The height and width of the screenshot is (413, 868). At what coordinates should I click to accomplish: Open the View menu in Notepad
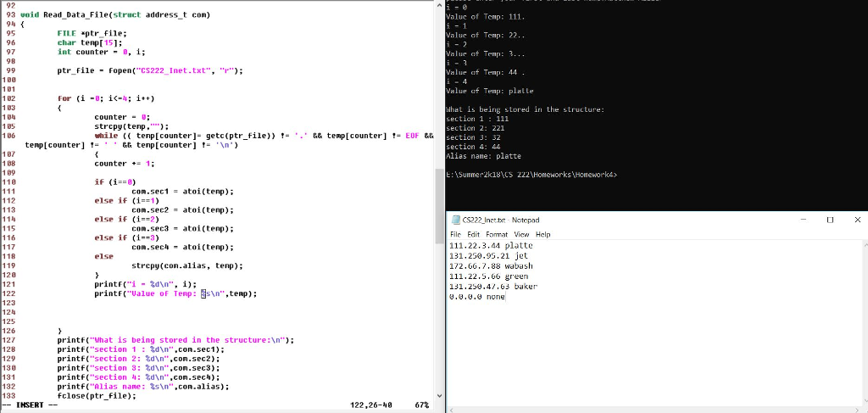pyautogui.click(x=521, y=235)
